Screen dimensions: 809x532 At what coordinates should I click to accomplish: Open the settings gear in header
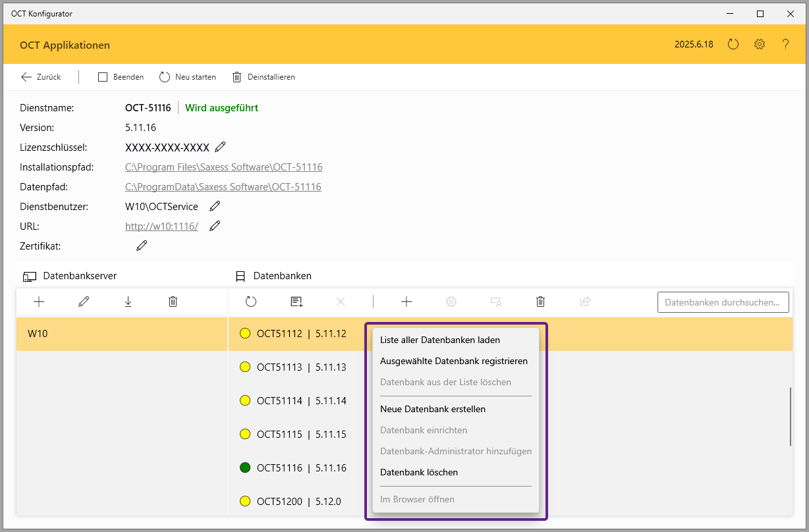[x=760, y=45]
